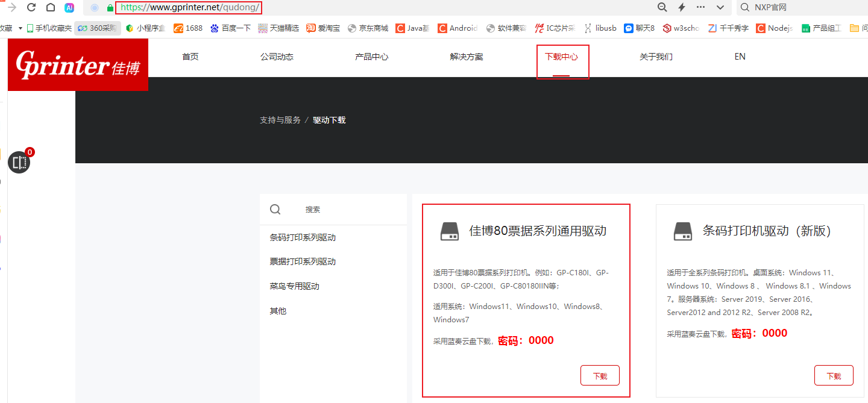The height and width of the screenshot is (403, 868).
Task: Open the 产品中心 navigation menu
Action: point(371,57)
